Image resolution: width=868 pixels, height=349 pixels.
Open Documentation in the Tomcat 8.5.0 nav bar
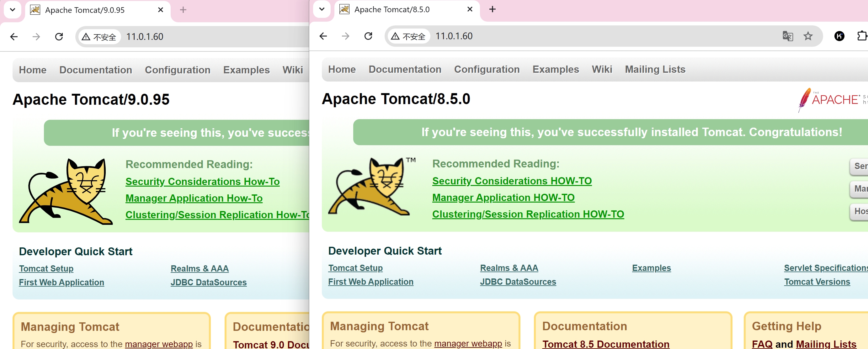click(405, 69)
